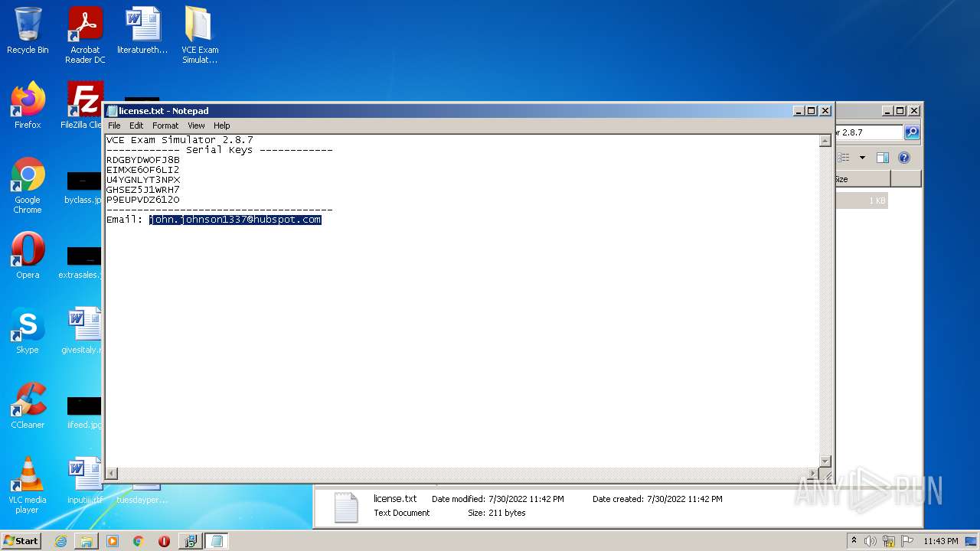Launch VLC media player shortcut

(28, 485)
